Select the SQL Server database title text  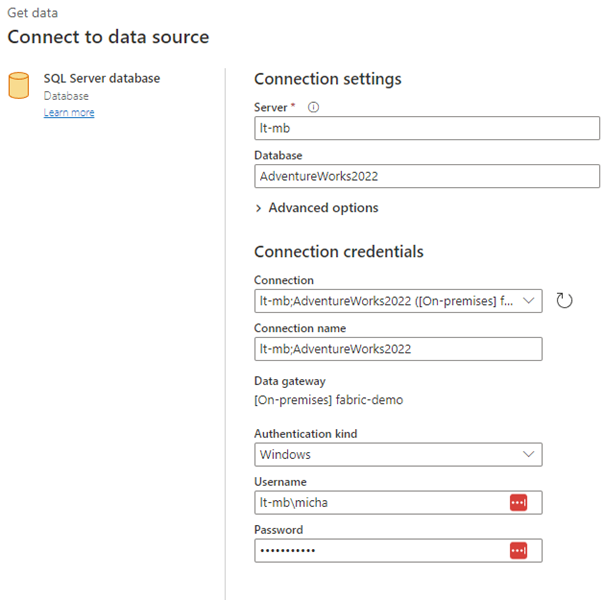pyautogui.click(x=102, y=78)
